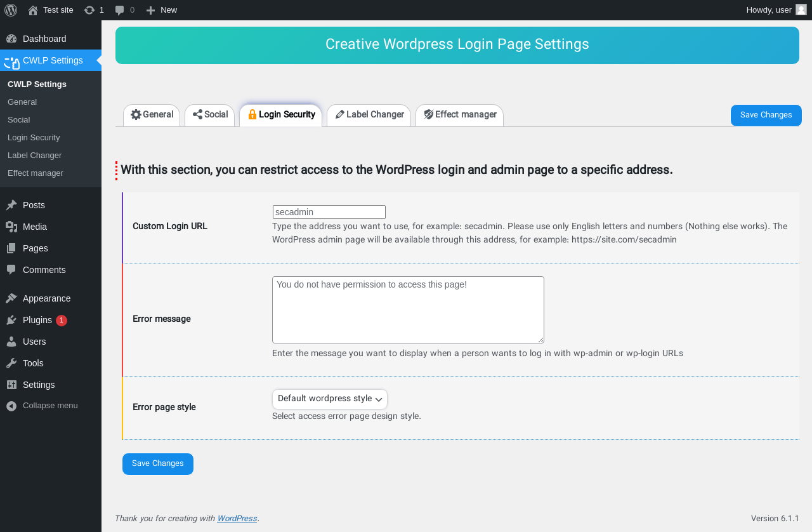The width and height of the screenshot is (812, 532).
Task: Open the Pages menu label
Action: (36, 248)
